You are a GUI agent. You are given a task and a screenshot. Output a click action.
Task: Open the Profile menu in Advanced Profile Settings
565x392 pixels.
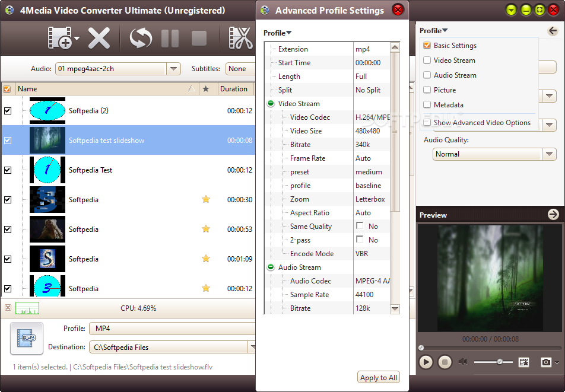[278, 33]
